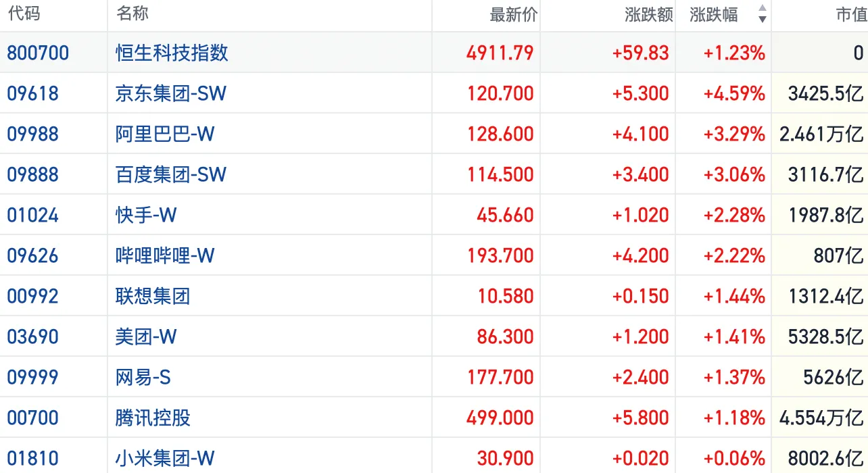Select 联想集团 stock name

tap(153, 296)
